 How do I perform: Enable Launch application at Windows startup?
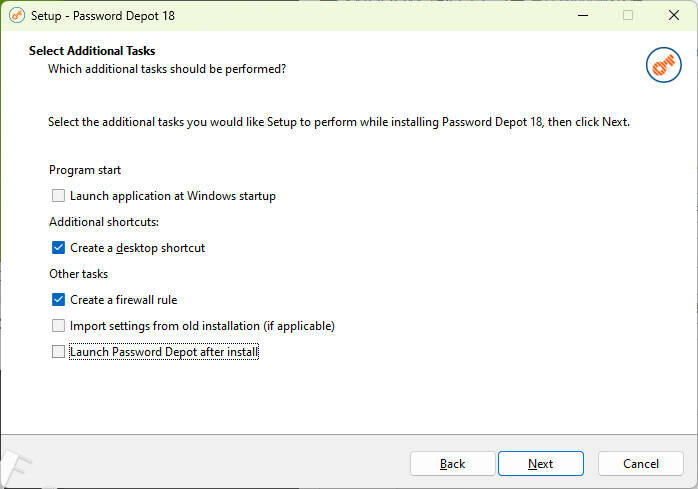point(59,196)
